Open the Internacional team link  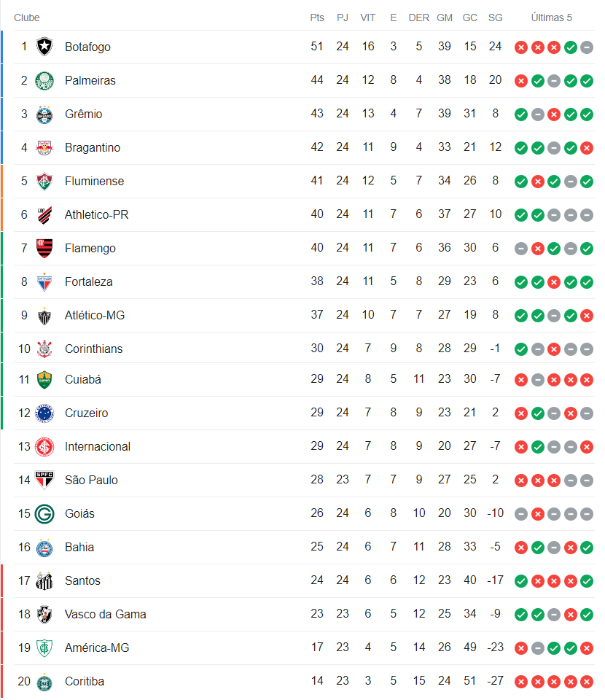pos(98,446)
